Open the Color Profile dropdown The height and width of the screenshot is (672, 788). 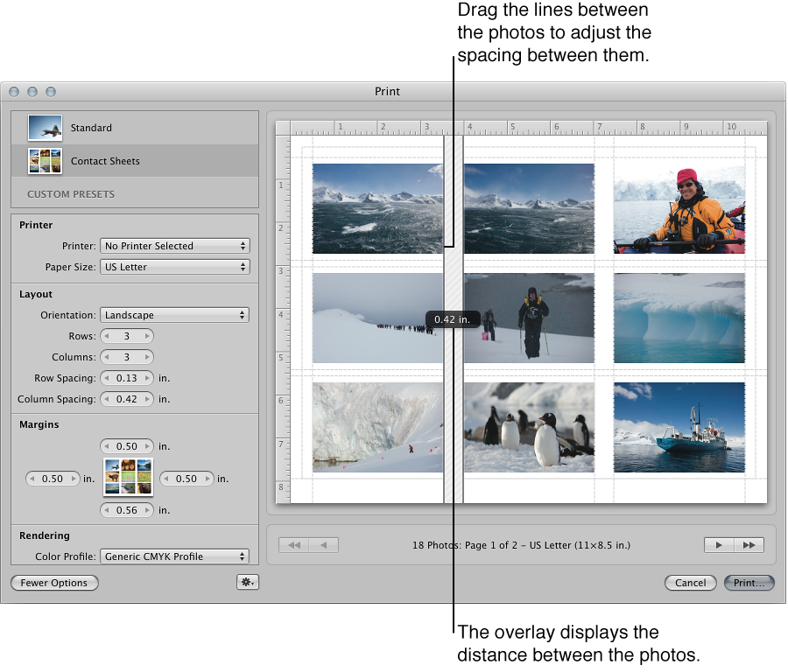pyautogui.click(x=174, y=556)
